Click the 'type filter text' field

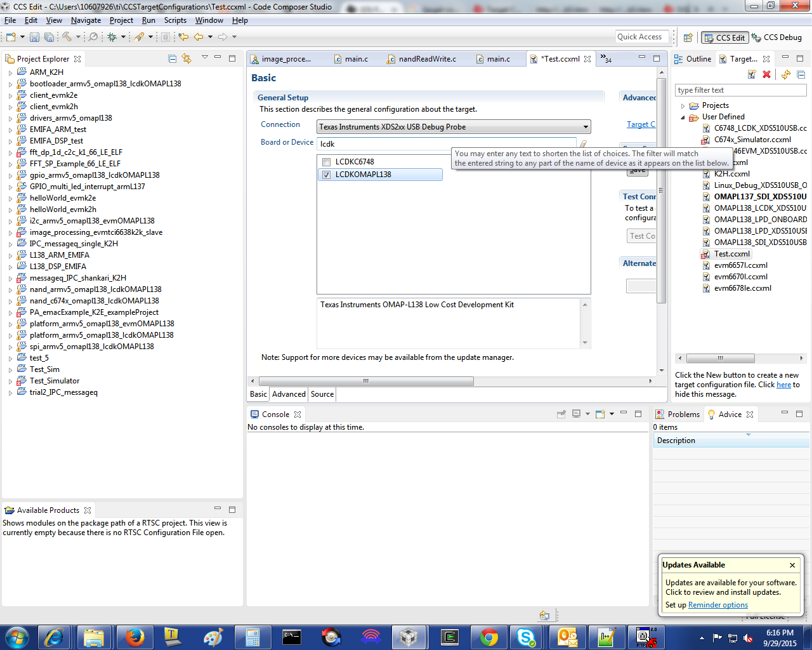pos(741,90)
